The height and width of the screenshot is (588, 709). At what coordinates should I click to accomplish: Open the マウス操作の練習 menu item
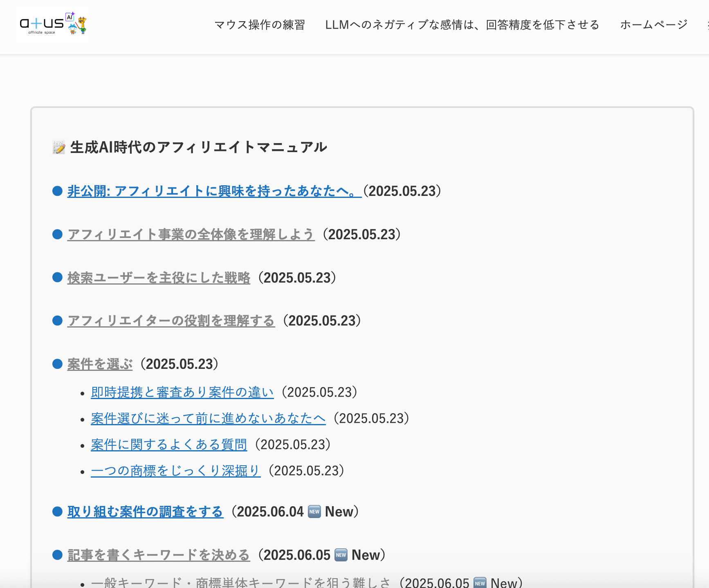[x=260, y=25]
